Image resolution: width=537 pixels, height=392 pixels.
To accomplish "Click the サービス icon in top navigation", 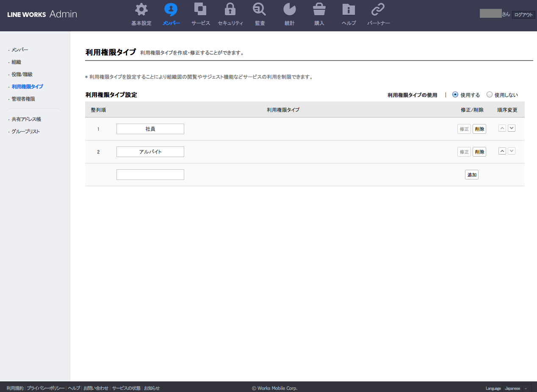I will click(x=200, y=10).
